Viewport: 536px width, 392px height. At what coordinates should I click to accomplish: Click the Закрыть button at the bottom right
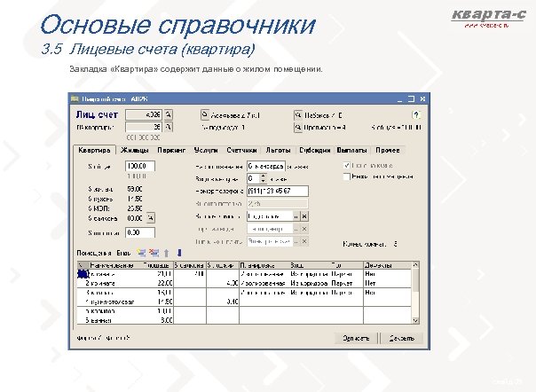pos(402,338)
